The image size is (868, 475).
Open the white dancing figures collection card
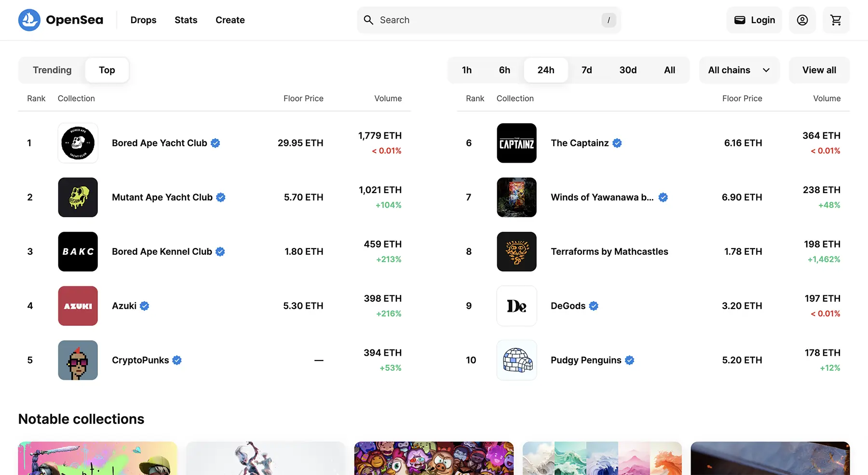point(266,458)
